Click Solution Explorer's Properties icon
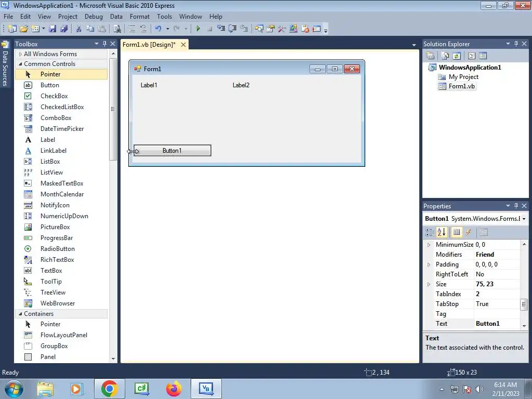This screenshot has width=532, height=399. click(430, 56)
